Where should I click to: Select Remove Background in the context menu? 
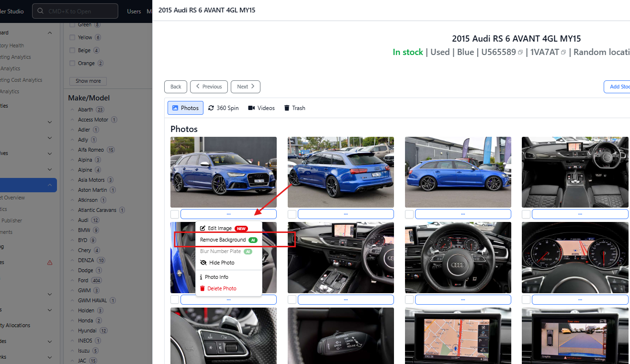(x=229, y=240)
